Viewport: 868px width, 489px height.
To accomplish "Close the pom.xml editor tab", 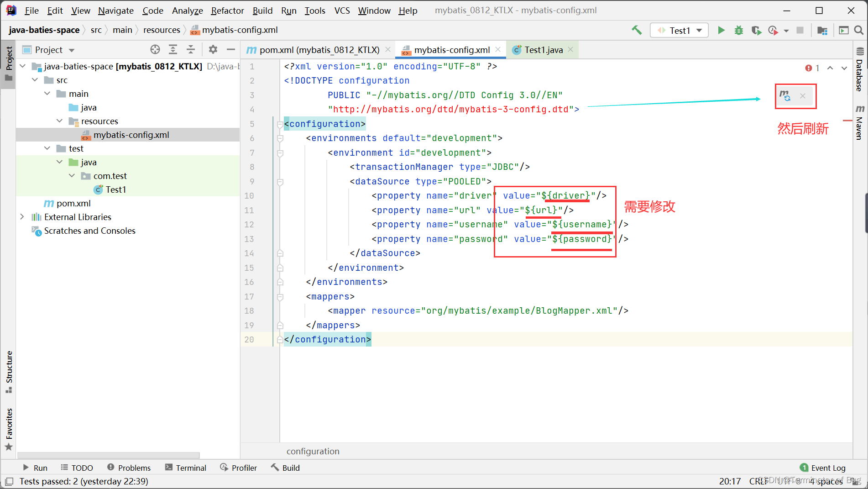I will tap(388, 49).
